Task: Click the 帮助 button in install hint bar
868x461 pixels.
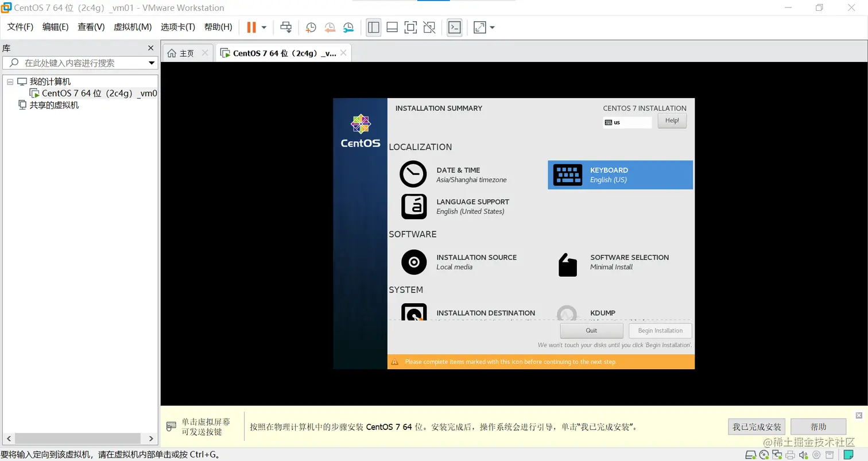Action: point(818,427)
